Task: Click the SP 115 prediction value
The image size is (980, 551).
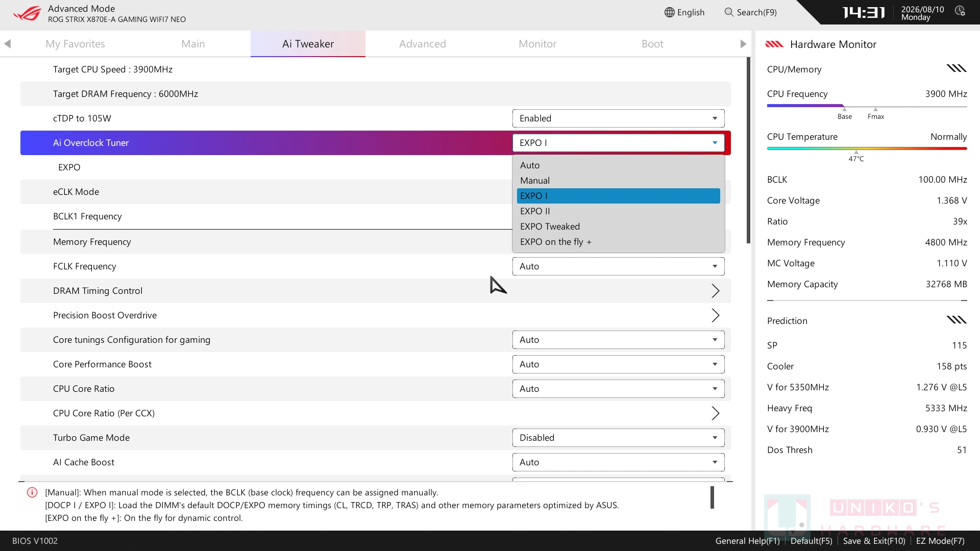Action: pos(959,345)
